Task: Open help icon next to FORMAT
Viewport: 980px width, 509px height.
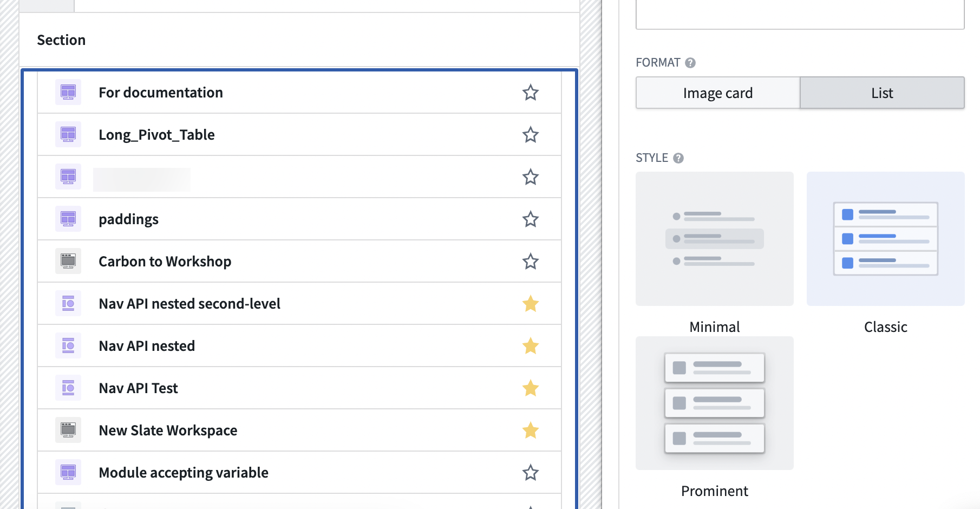Action: (x=690, y=63)
